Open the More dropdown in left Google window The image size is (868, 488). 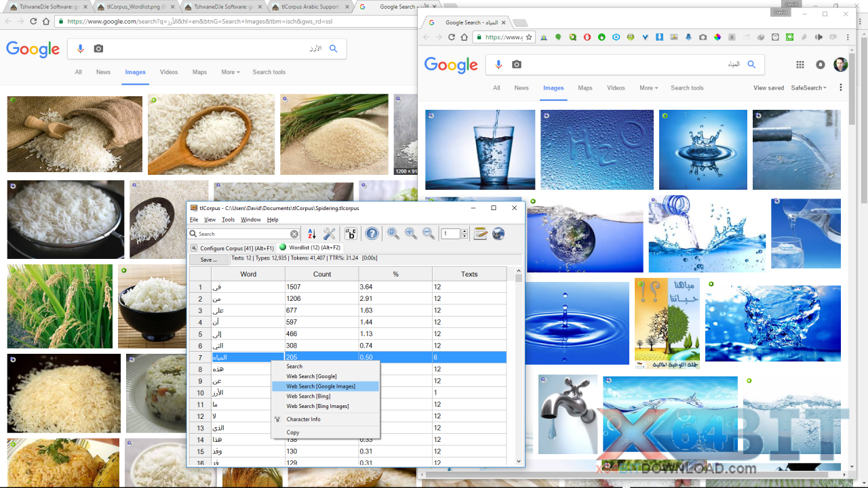click(x=230, y=72)
